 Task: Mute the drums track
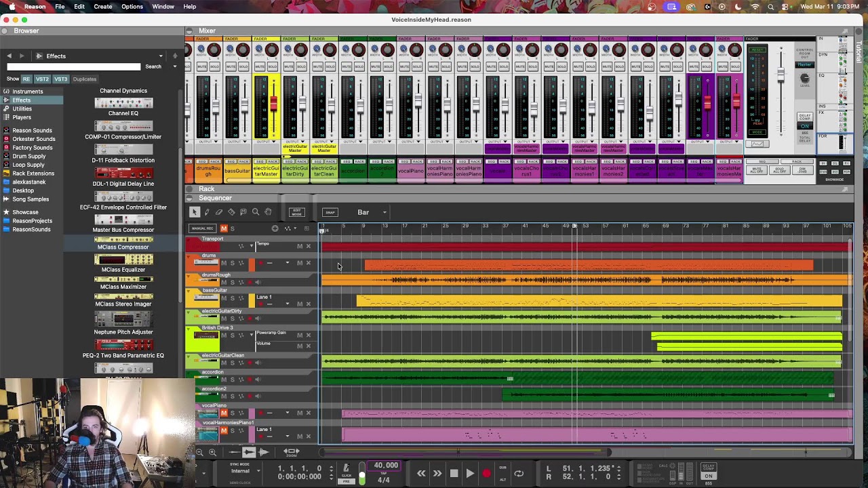pyautogui.click(x=224, y=263)
